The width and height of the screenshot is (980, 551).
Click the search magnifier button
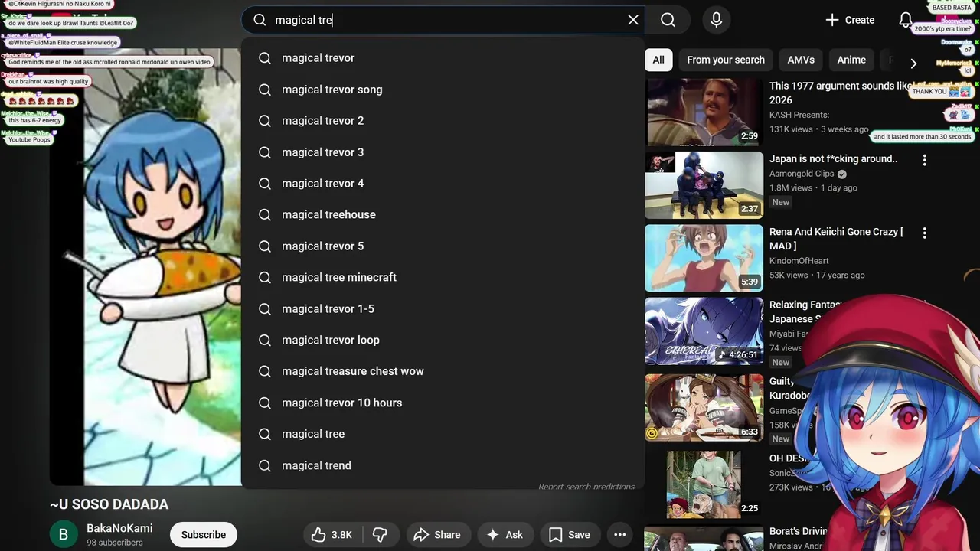(668, 20)
